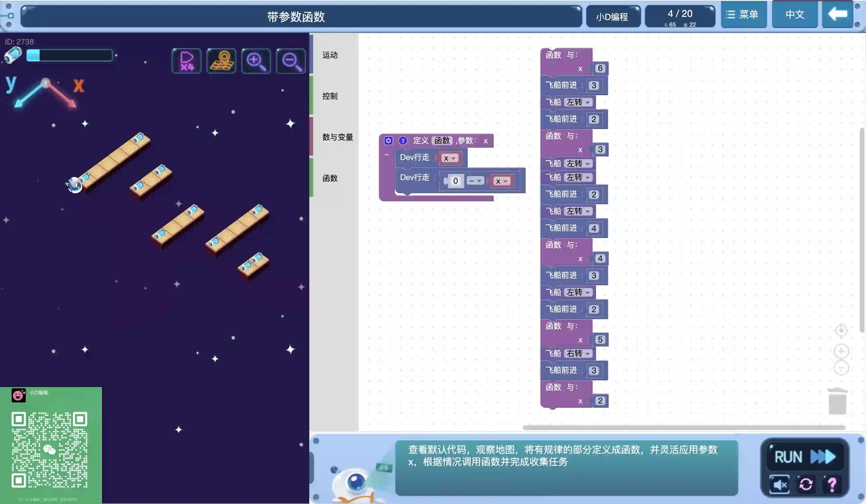Open function definition gear settings
866x504 pixels.
(388, 141)
